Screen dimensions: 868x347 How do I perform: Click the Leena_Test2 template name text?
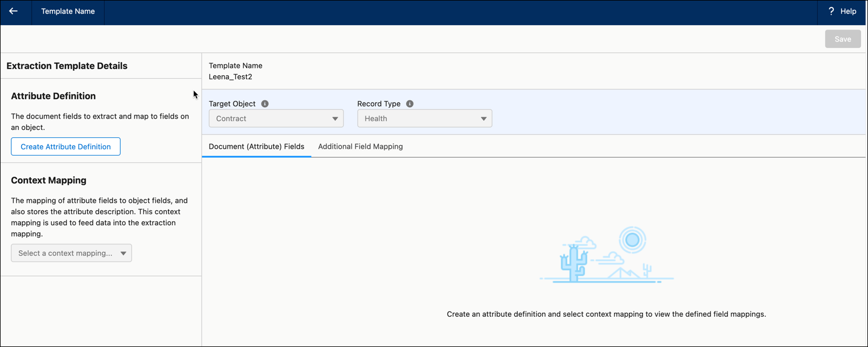tap(230, 76)
